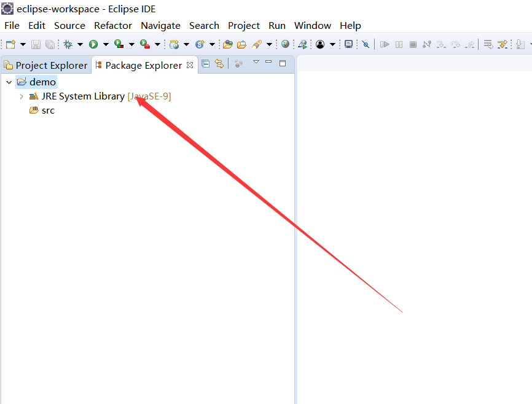Open dropdown next to New Servlet icon
This screenshot has width=532, height=404.
click(212, 44)
